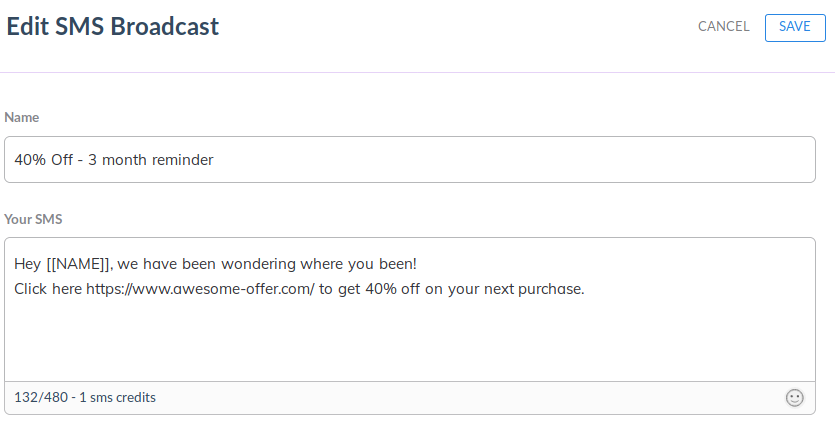This screenshot has height=424, width=835.
Task: Click the Your SMS label
Action: point(34,218)
